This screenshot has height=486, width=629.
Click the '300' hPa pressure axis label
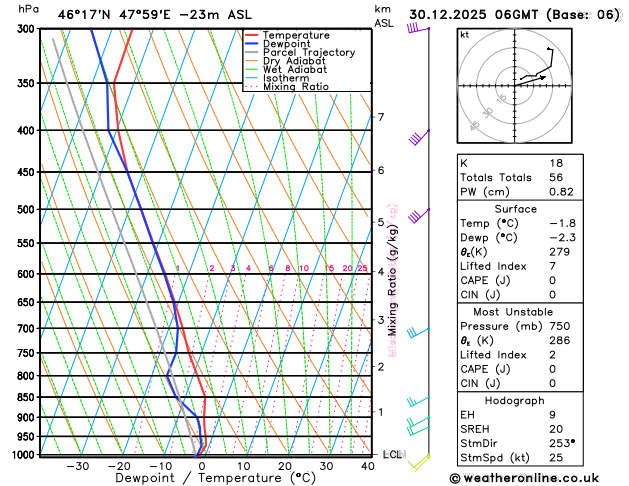pos(28,28)
